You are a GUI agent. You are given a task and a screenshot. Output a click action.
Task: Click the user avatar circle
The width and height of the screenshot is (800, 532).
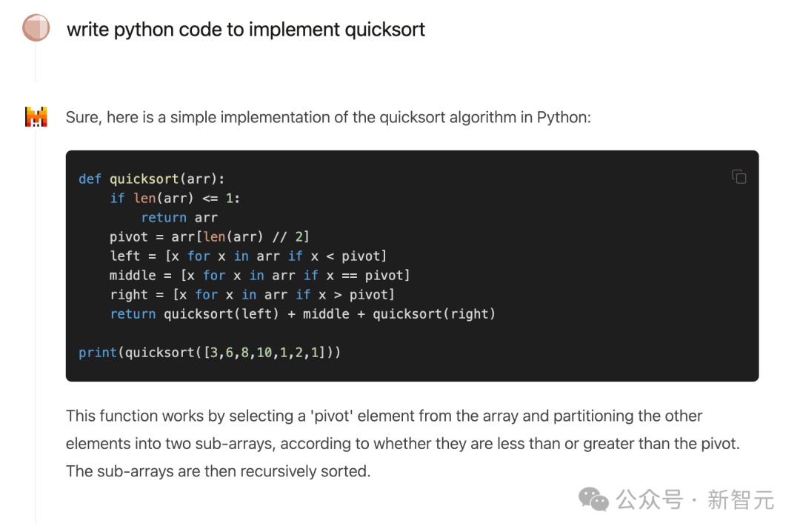click(x=36, y=28)
